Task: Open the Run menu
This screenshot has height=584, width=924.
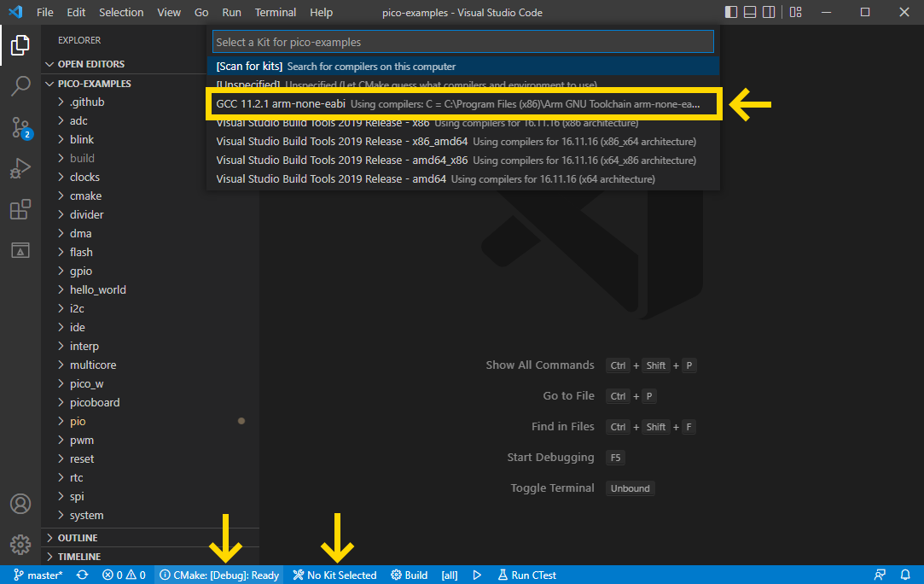Action: tap(231, 13)
